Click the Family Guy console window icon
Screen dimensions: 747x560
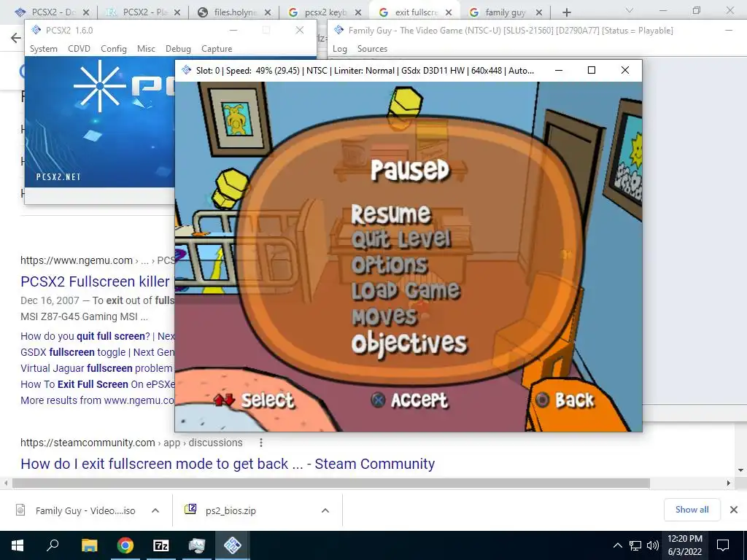click(x=338, y=30)
